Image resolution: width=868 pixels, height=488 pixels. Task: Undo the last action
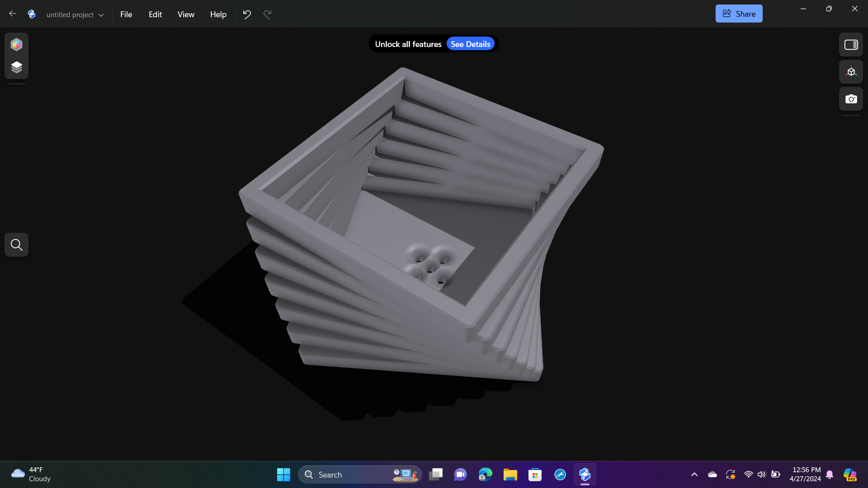247,14
